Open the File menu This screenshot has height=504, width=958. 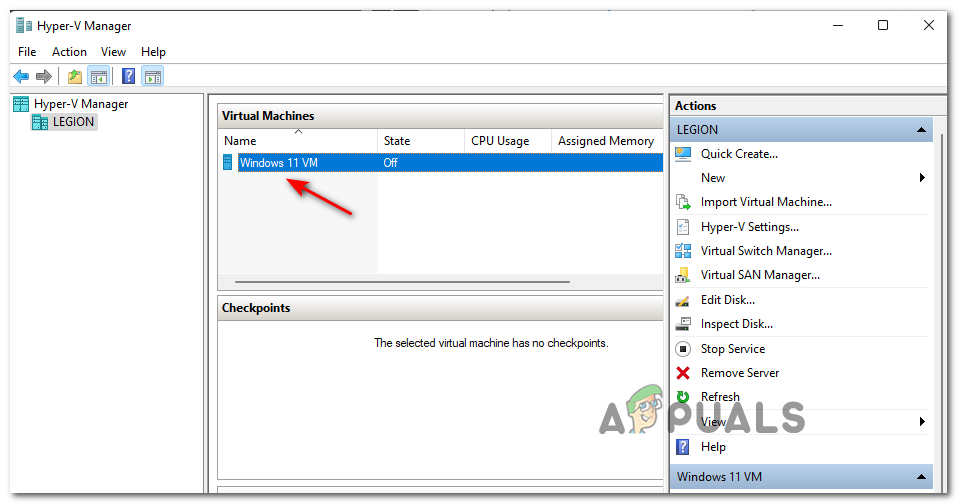pos(27,52)
